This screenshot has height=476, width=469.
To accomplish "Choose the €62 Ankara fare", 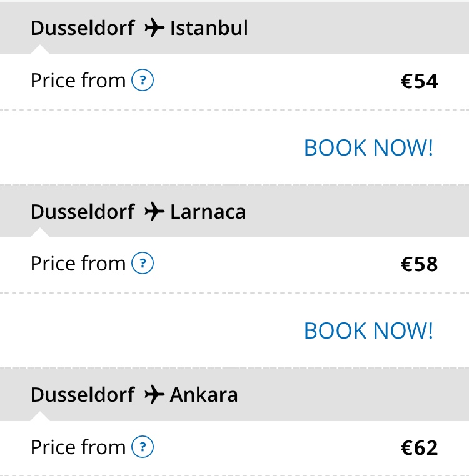I will [419, 448].
